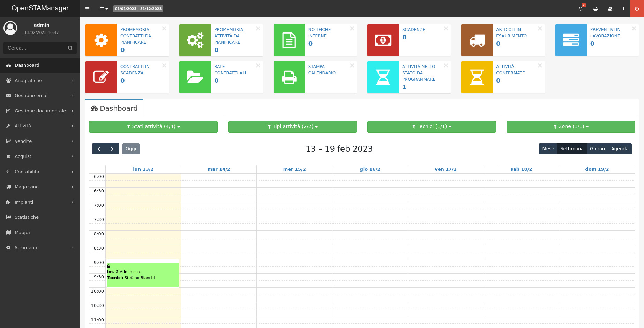Screen dimensions: 644x328
Task: Open the info icon in top bar
Action: (x=623, y=9)
